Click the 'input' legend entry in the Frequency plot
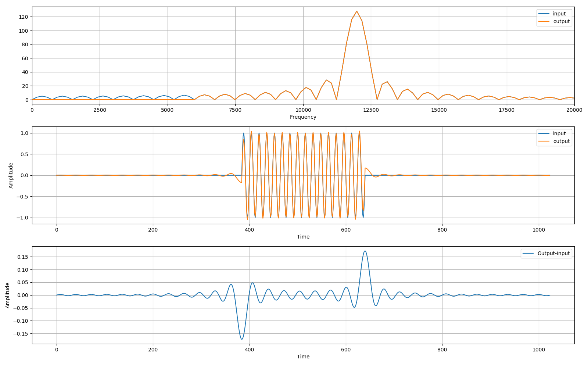This screenshot has height=365, width=588. [x=559, y=14]
